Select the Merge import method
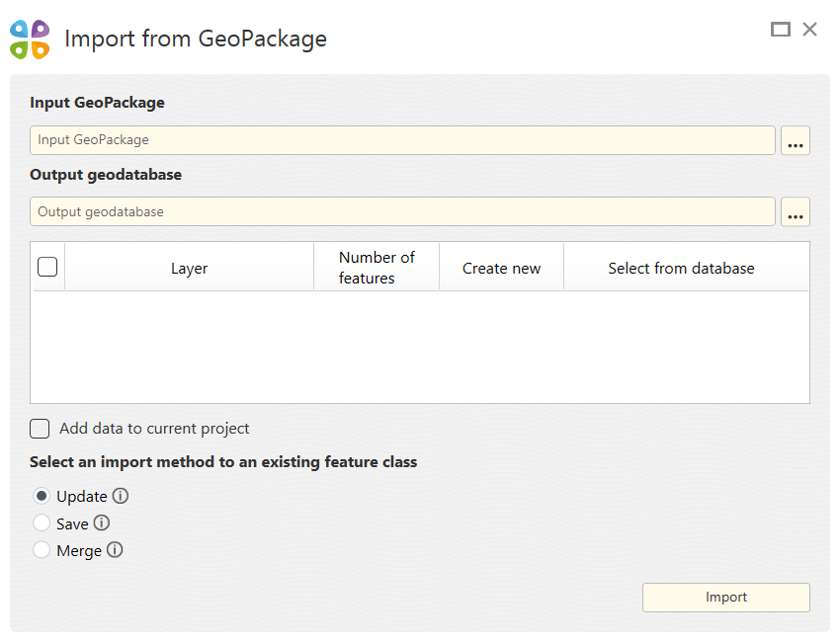 pos(42,550)
